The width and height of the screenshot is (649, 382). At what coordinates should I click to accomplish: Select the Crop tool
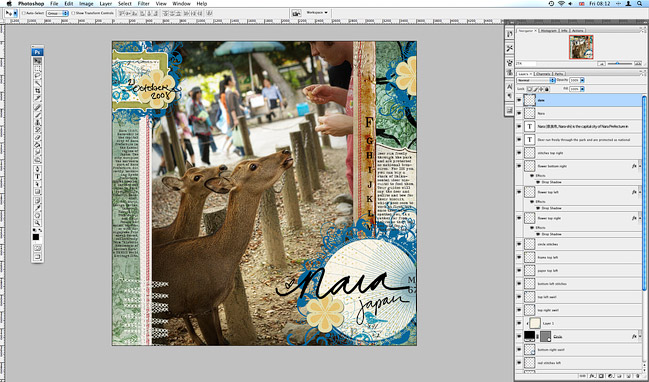click(37, 90)
